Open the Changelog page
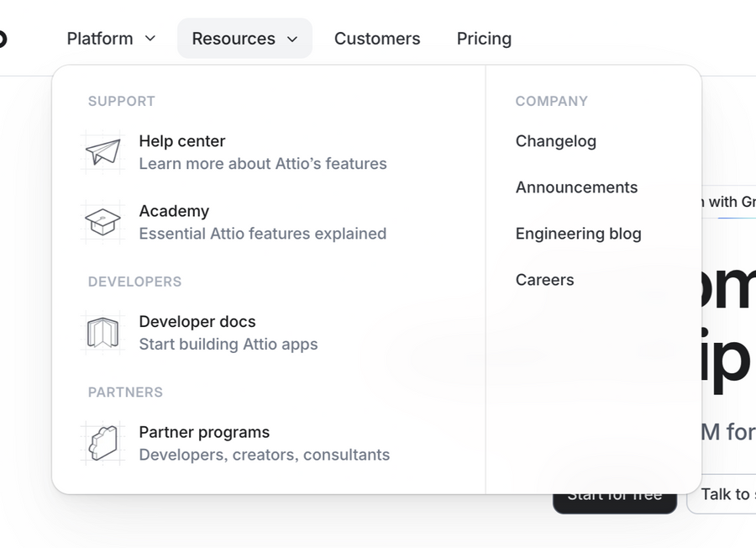Screen dimensions: 756x548 tap(556, 141)
